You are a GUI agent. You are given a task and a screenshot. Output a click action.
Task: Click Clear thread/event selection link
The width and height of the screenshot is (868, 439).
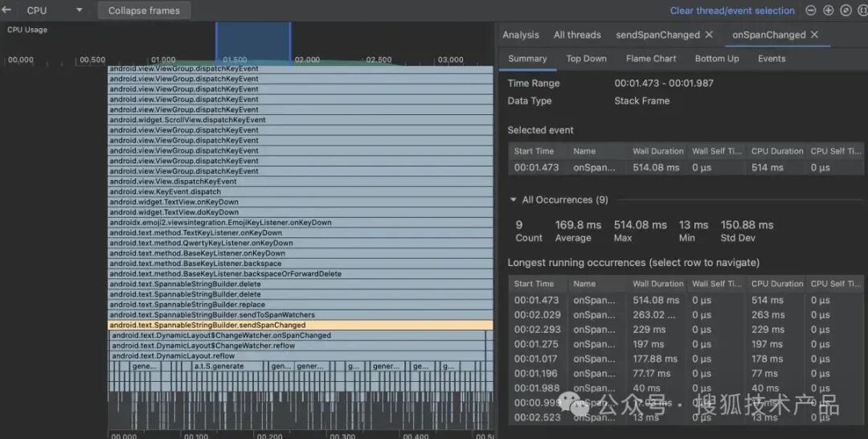point(732,10)
